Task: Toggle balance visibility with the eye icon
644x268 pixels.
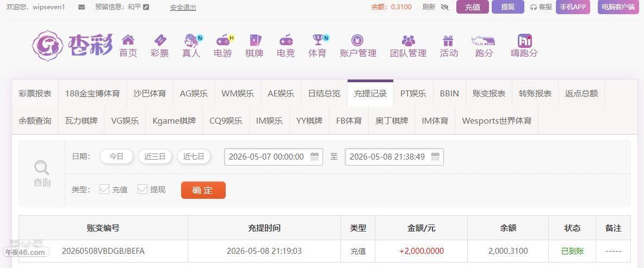Action: coord(444,7)
